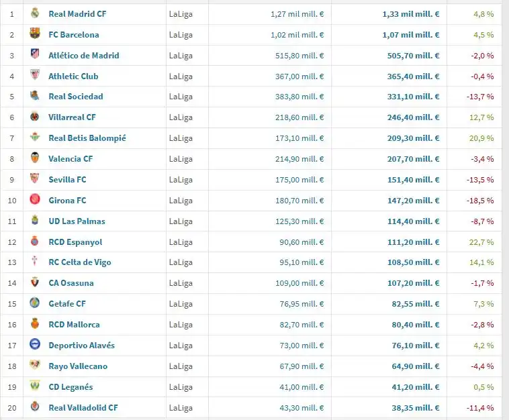This screenshot has width=509, height=420.
Task: Click the CD Leganés crest icon
Action: (35, 386)
